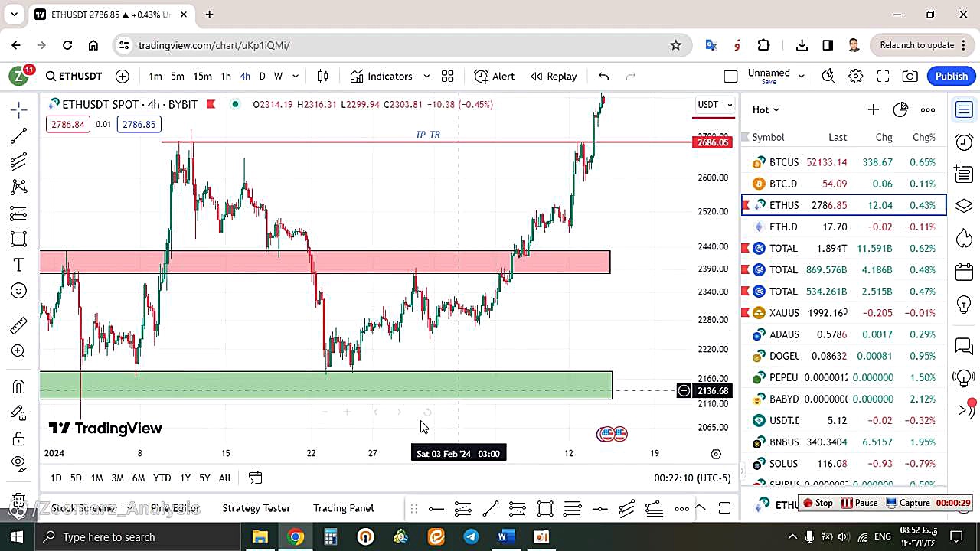Image resolution: width=980 pixels, height=551 pixels.
Task: Select the geometric shapes tool
Action: click(19, 239)
